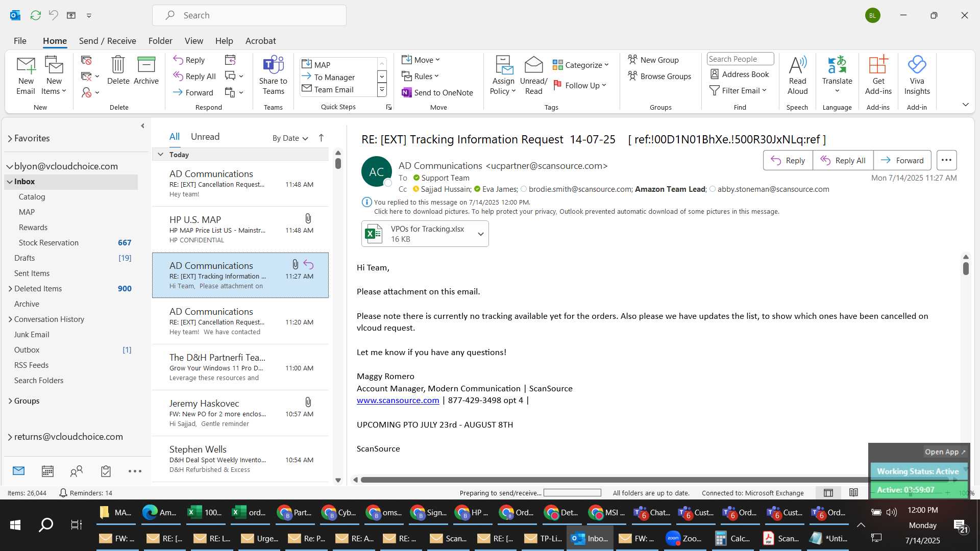Open the Folder tab
Image resolution: width=980 pixels, height=551 pixels.
(x=160, y=41)
